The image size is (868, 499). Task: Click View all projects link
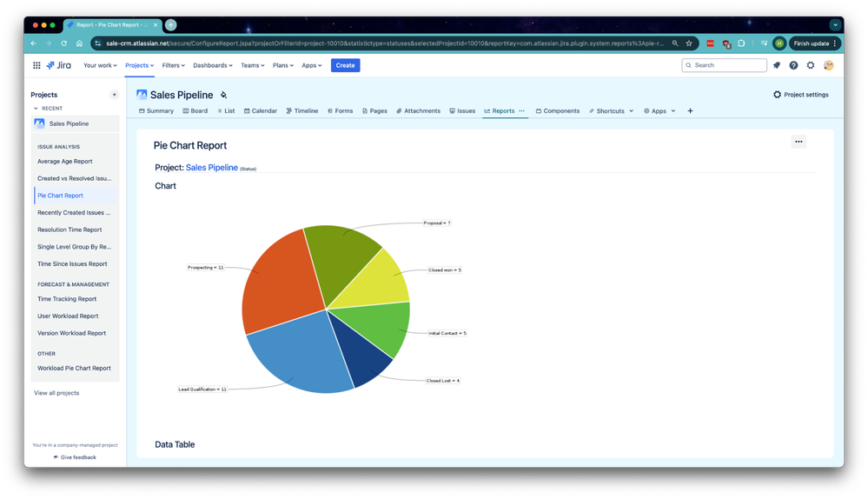56,393
